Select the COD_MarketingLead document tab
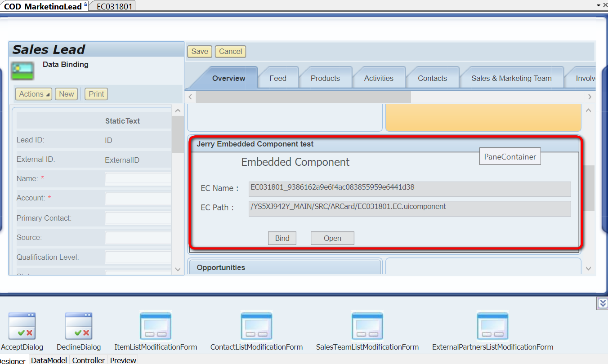608x364 pixels. pos(43,6)
